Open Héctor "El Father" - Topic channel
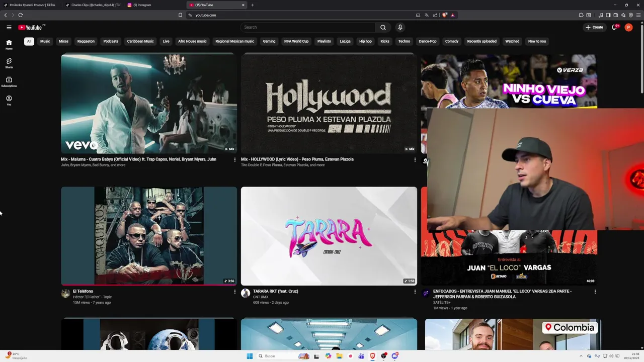The image size is (644, 362). [x=92, y=297]
